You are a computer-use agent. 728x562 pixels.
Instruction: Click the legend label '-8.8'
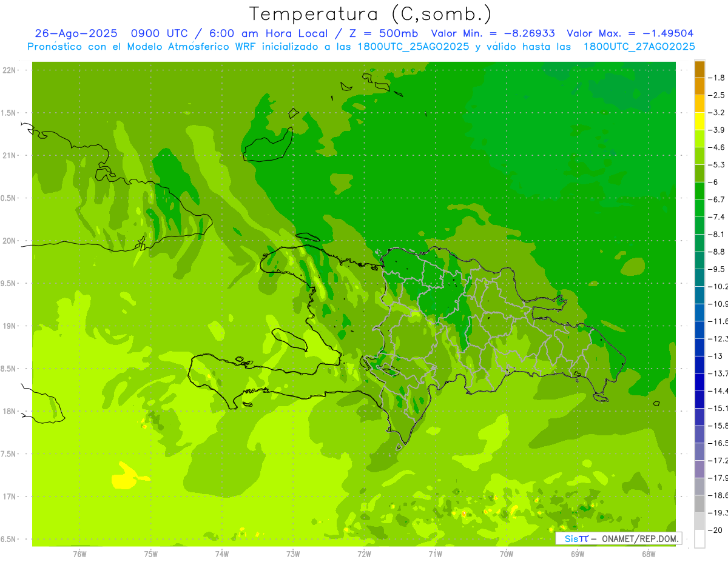[718, 252]
